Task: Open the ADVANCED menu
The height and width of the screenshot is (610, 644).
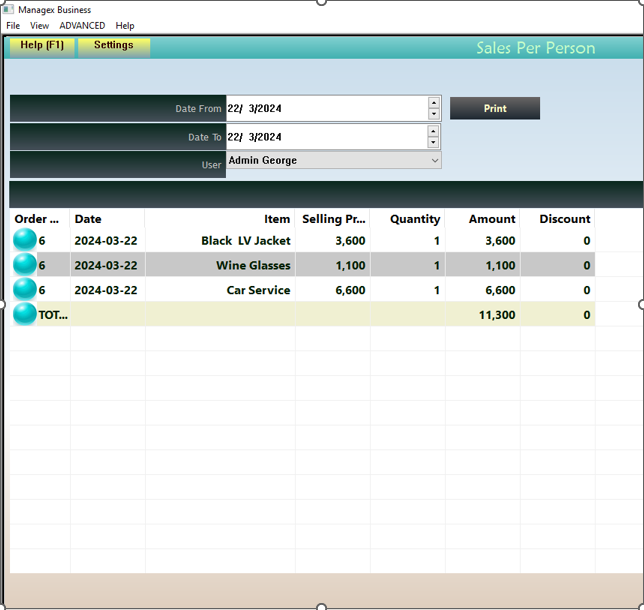Action: point(82,26)
